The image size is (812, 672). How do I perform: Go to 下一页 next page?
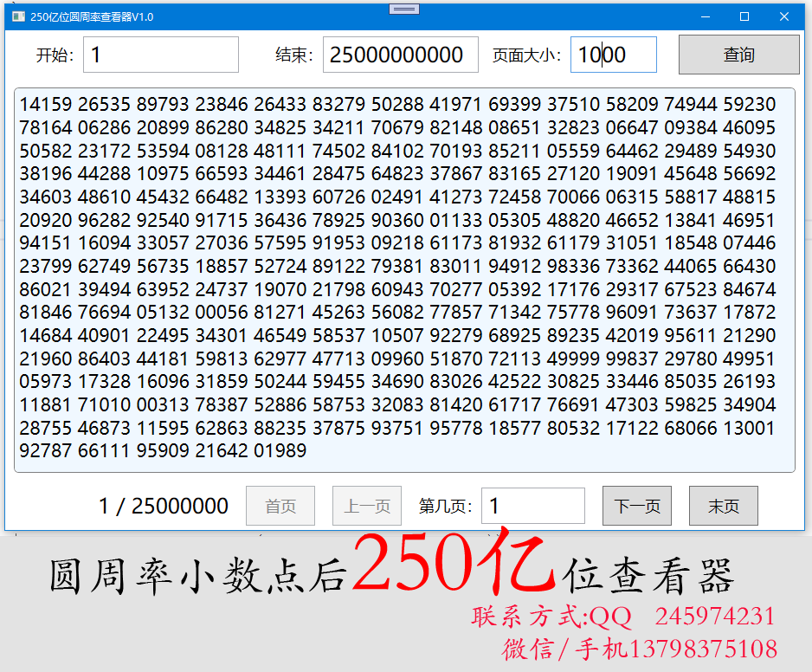[637, 506]
